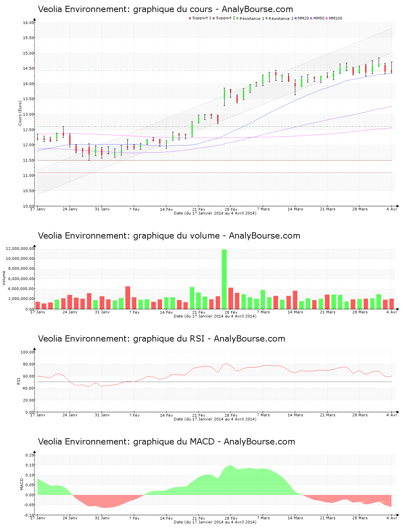Image resolution: width=412 pixels, height=532 pixels.
Task: Select the MM50 legend label
Action: 319,18
